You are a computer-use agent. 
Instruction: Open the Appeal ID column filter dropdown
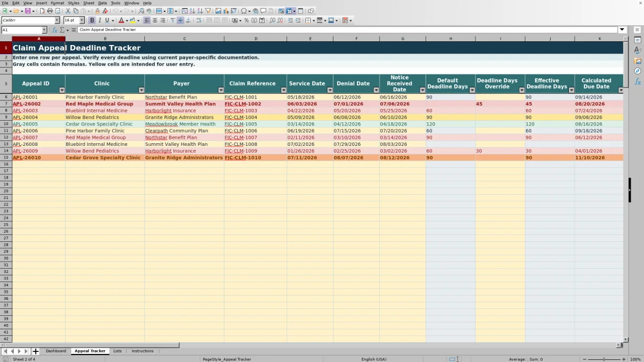point(62,90)
